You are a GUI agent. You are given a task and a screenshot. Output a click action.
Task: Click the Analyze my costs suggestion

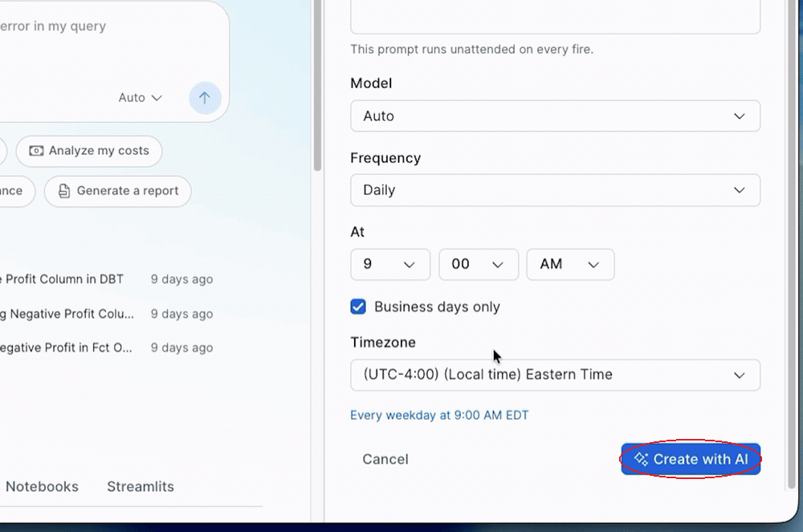89,151
